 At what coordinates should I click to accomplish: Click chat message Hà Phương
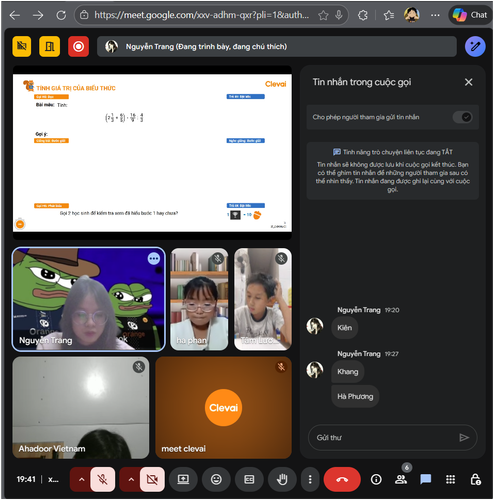(x=355, y=396)
